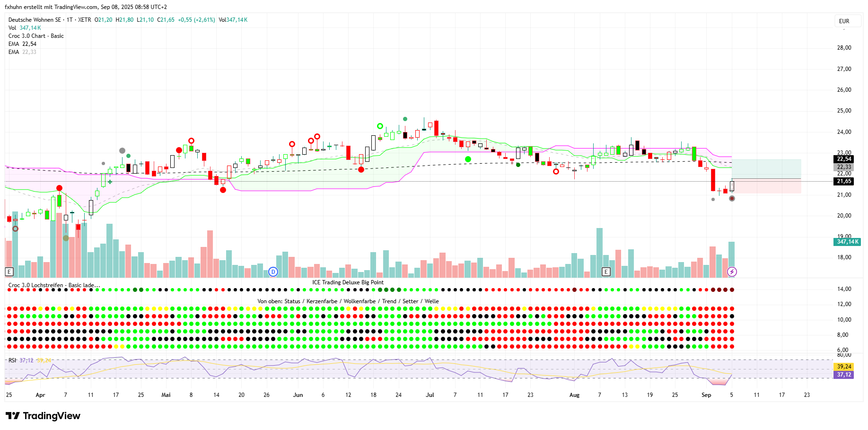Image resolution: width=868 pixels, height=430 pixels.
Task: Click the red stop-loss zone of position
Action: click(766, 186)
